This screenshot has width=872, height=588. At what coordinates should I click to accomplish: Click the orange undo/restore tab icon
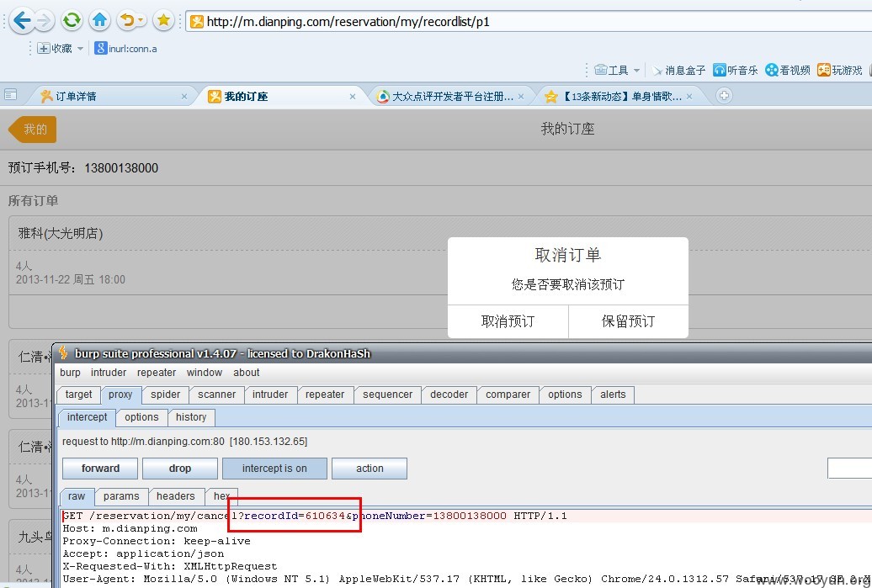[x=127, y=21]
